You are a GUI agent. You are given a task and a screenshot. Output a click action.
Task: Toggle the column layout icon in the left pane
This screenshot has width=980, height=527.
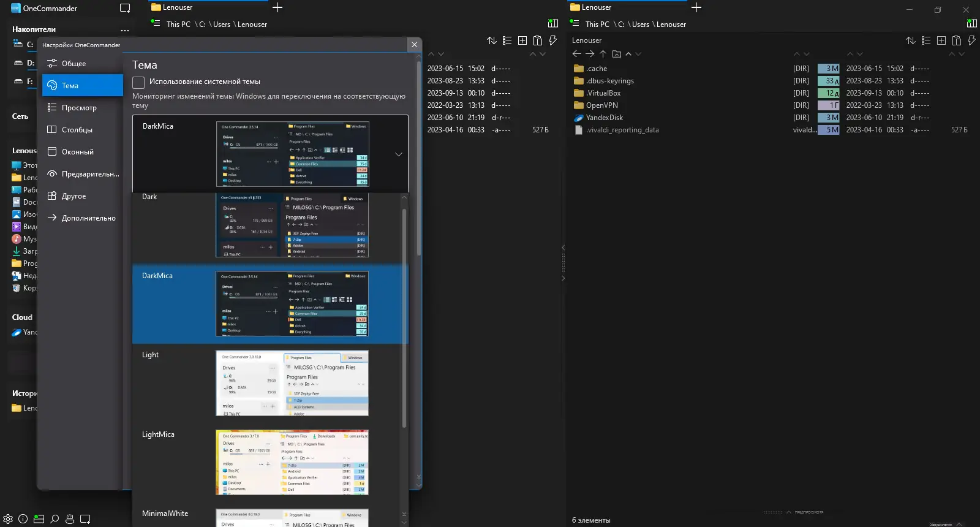[553, 23]
